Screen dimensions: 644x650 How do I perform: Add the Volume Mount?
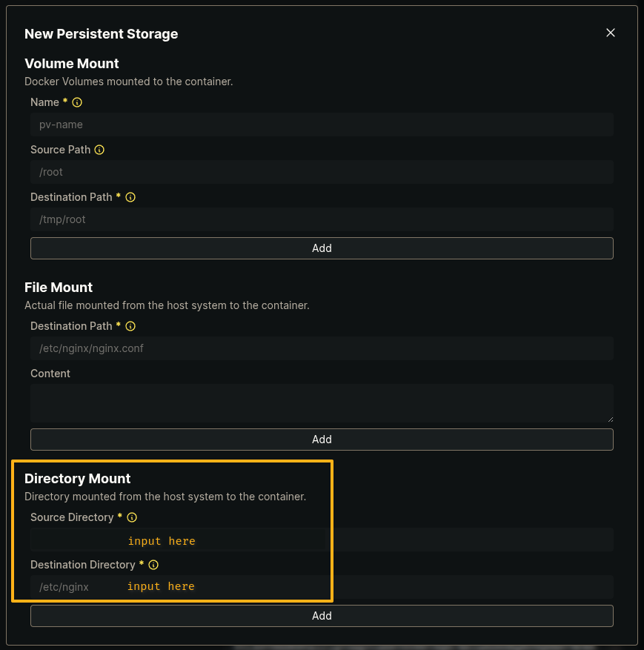(x=322, y=248)
